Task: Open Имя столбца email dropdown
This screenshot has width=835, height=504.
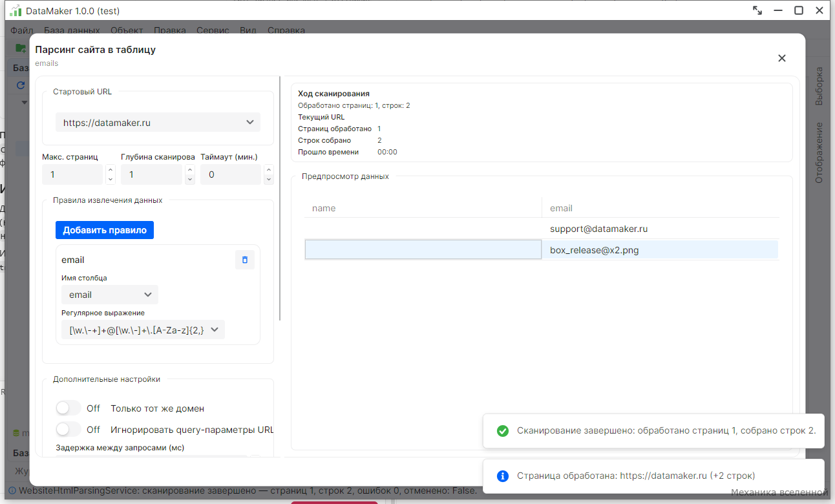Action: point(109,295)
